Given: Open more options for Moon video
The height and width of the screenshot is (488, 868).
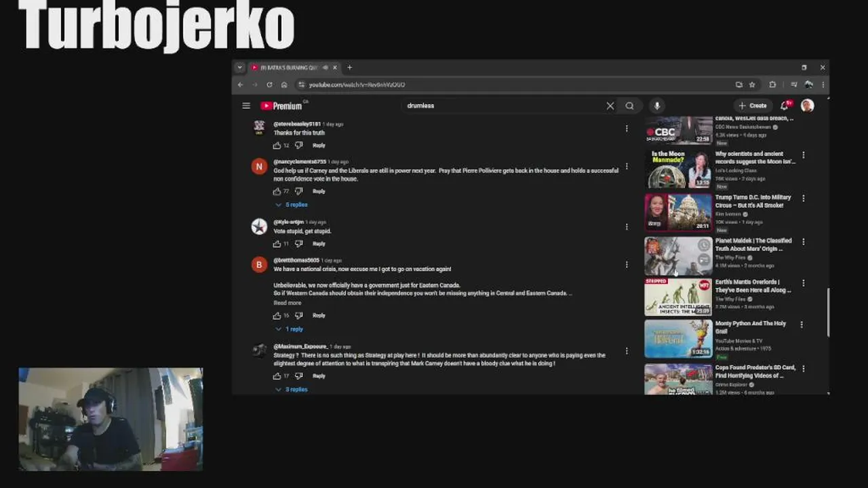Looking at the screenshot, I should pos(804,155).
